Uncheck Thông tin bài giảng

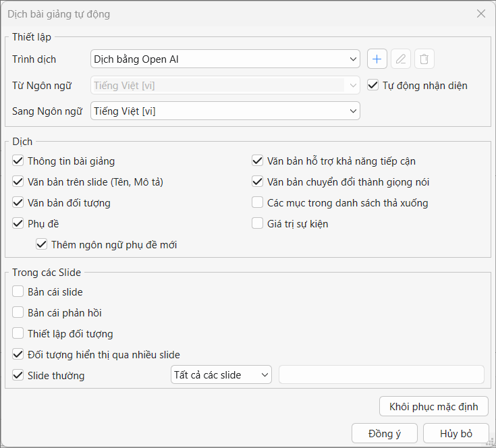click(x=18, y=161)
